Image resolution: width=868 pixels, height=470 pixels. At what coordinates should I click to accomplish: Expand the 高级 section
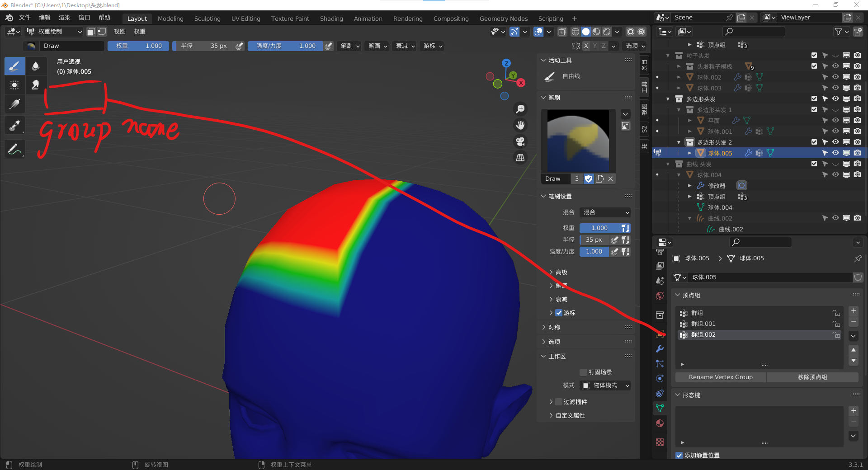(x=561, y=272)
